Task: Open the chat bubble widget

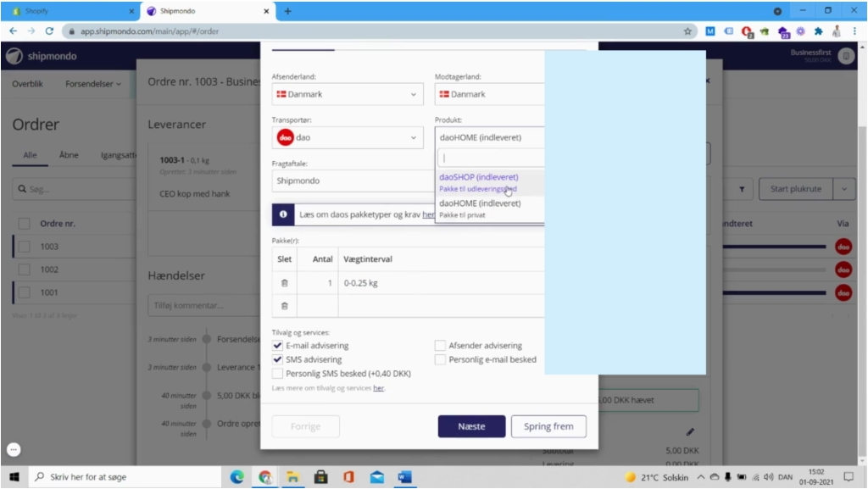Action: coord(14,450)
